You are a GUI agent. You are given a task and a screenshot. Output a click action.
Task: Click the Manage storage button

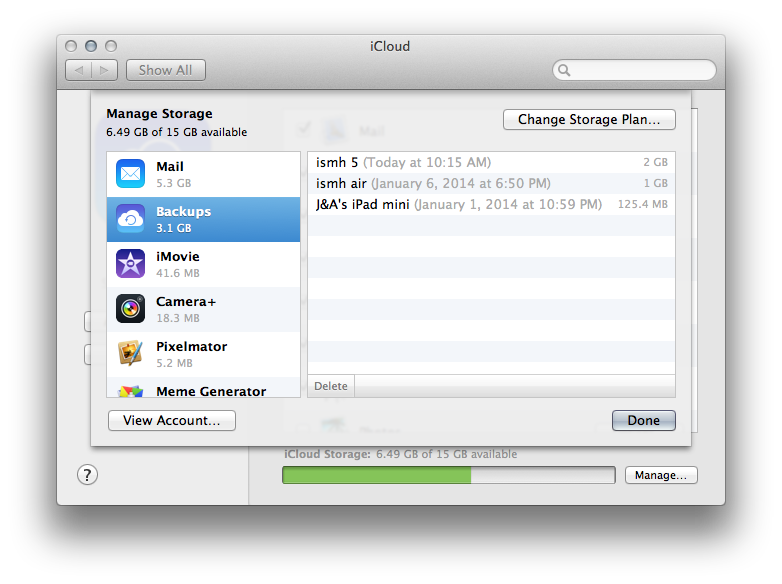(x=661, y=475)
